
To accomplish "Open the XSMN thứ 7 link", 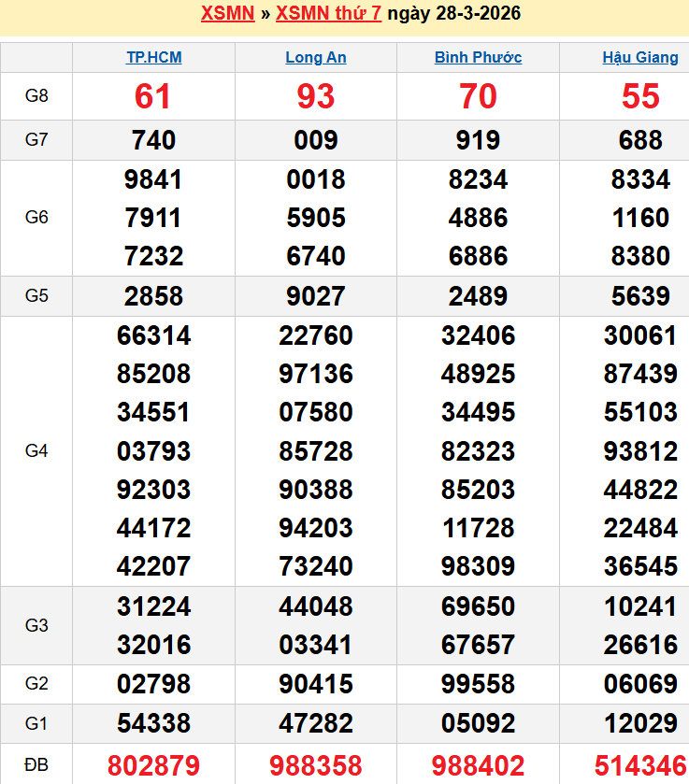I will click(328, 13).
